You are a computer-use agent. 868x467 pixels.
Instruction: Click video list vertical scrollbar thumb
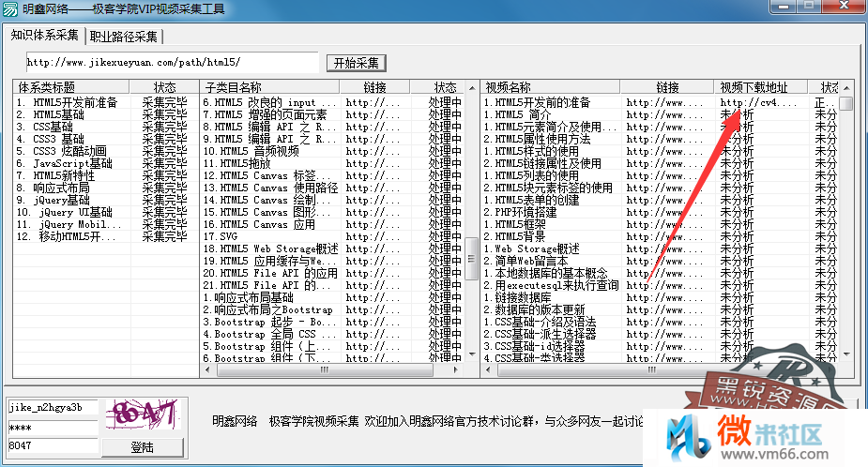point(846,103)
